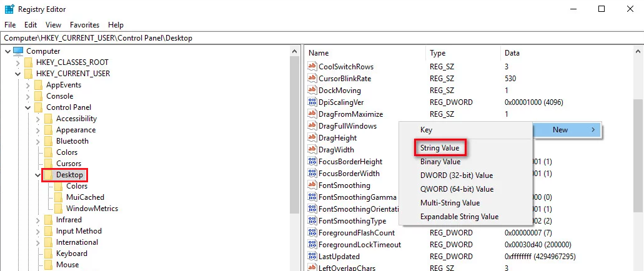Click the string icon beside FontSmoothing

(312, 185)
